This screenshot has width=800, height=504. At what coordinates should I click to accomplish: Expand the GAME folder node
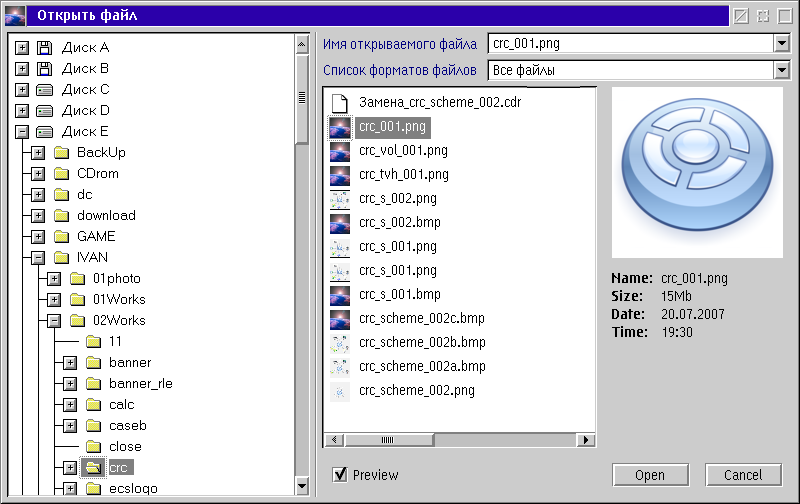38,237
